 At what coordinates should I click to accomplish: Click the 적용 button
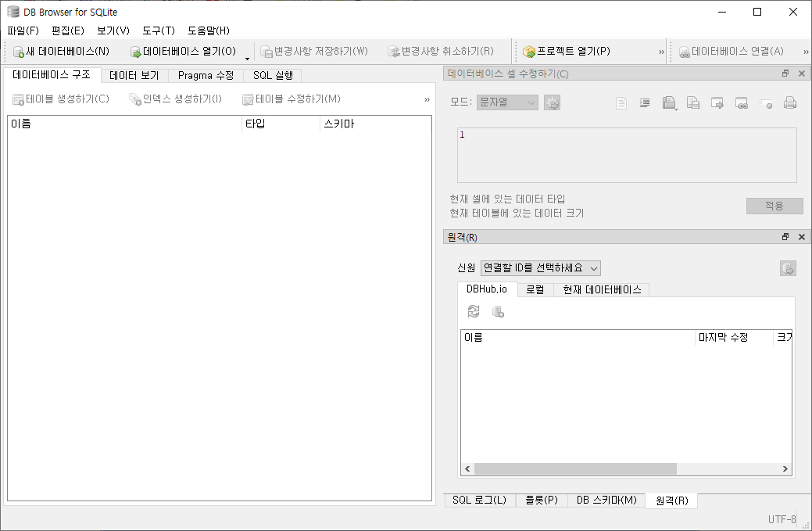pos(774,206)
